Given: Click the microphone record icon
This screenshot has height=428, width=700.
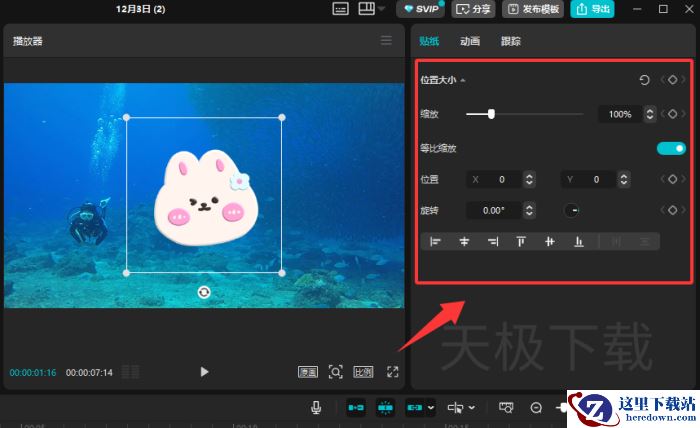Looking at the screenshot, I should pos(316,407).
